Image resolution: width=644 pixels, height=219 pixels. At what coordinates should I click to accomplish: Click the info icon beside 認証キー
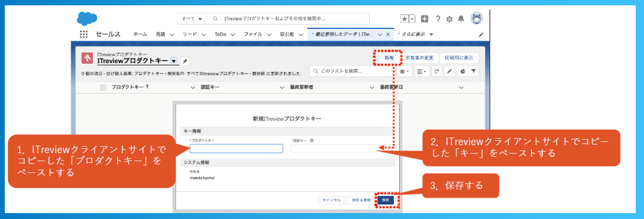point(311,140)
